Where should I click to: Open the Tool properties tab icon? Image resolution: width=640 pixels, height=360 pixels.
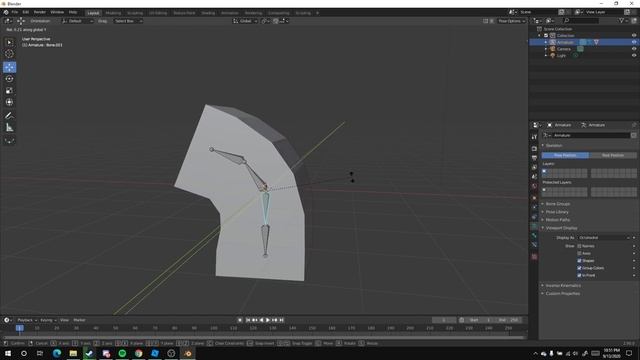[534, 138]
